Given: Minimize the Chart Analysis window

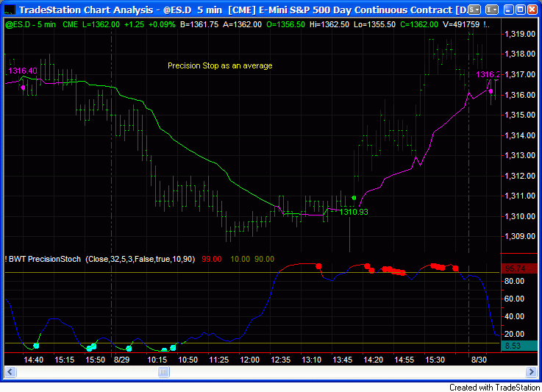Looking at the screenshot, I should pos(508,10).
